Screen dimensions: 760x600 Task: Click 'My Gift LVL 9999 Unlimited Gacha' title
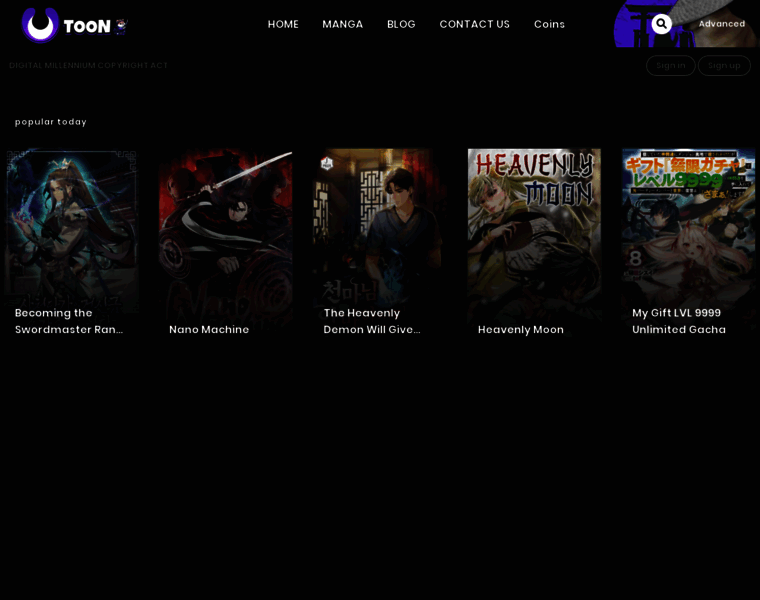tap(679, 321)
